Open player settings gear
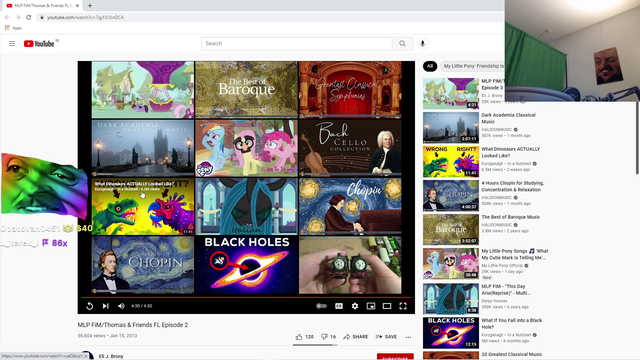 [355, 306]
